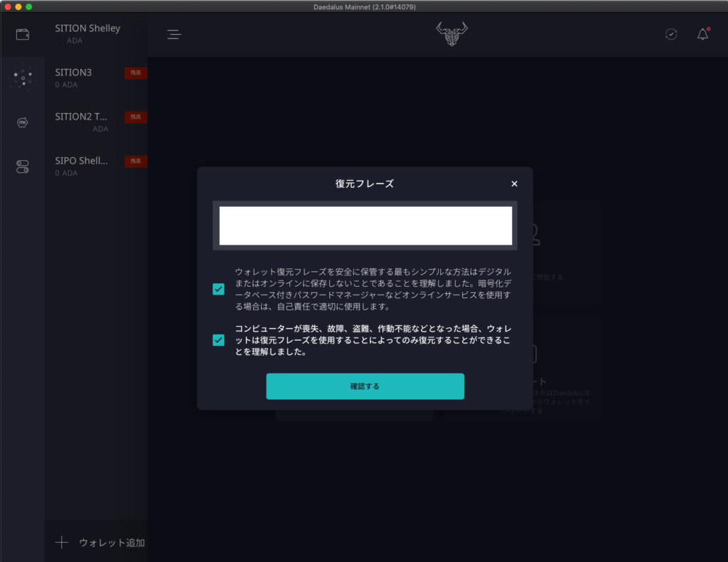Click the plus icon beside ウォレット追加
The image size is (728, 562).
pos(62,543)
